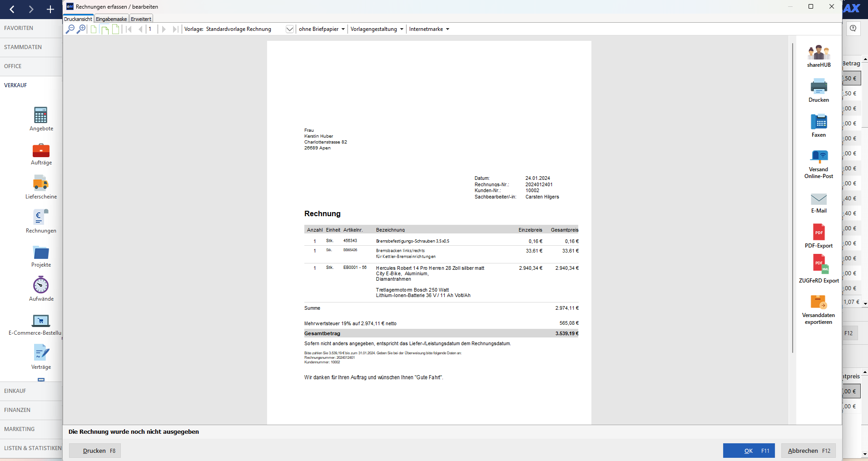The image size is (868, 461).
Task: Open Projekte in the sidebar
Action: [x=41, y=257]
